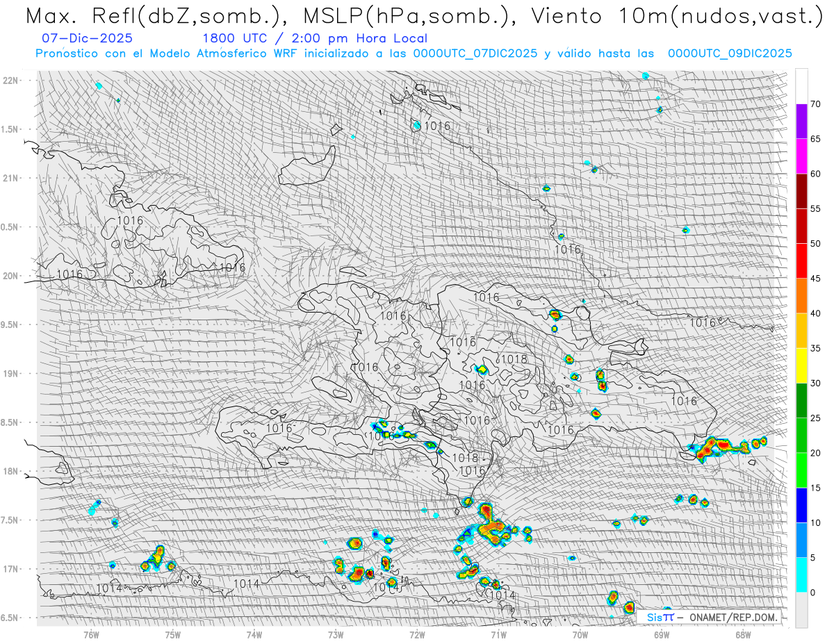The height and width of the screenshot is (644, 834).
Task: Click the '19N' latitude axis label
Action: (10, 373)
